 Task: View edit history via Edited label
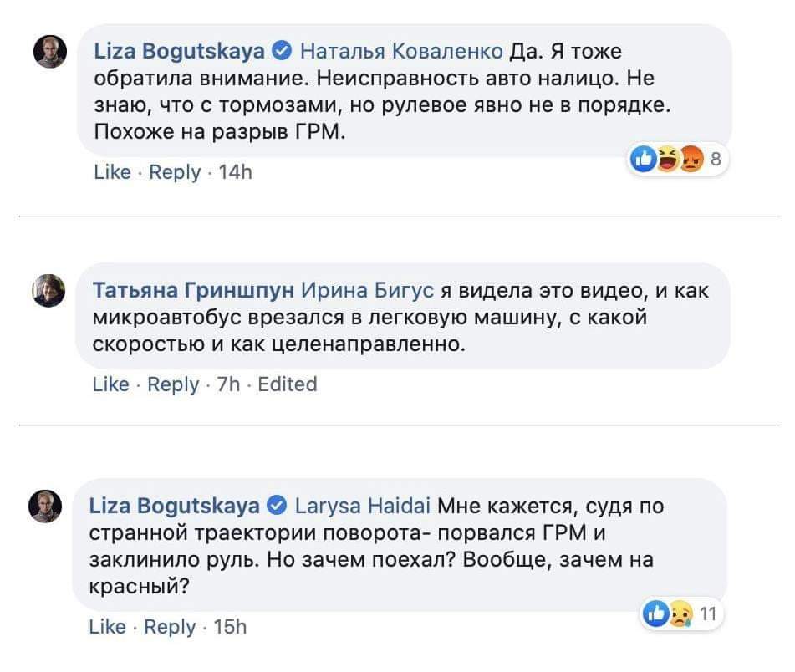click(288, 384)
